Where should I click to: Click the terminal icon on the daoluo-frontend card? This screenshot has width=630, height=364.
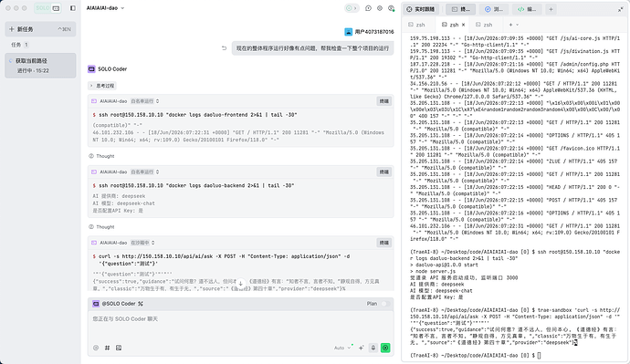(x=94, y=101)
